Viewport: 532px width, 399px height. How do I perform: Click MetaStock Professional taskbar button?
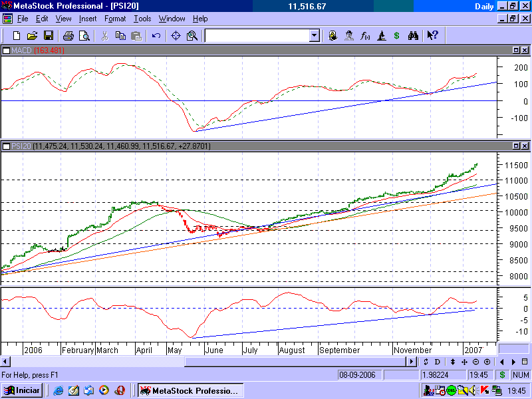(x=188, y=390)
